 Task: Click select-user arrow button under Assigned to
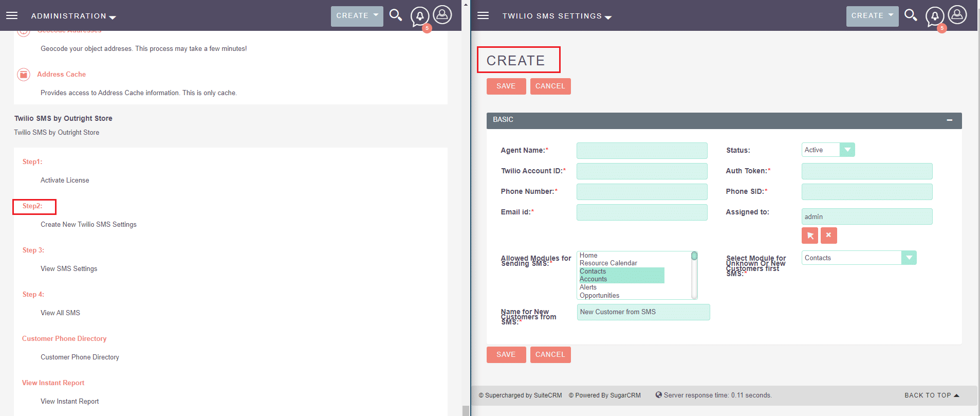tap(810, 236)
